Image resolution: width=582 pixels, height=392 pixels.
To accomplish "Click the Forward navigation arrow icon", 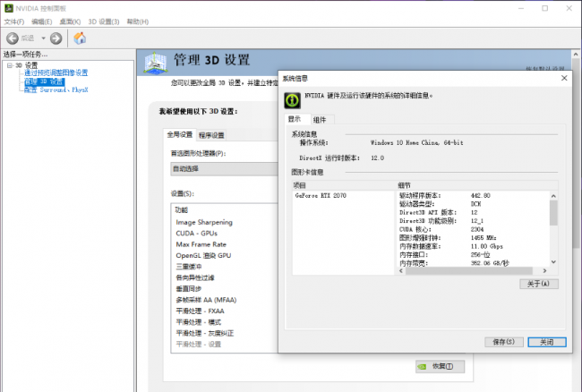I will click(56, 38).
